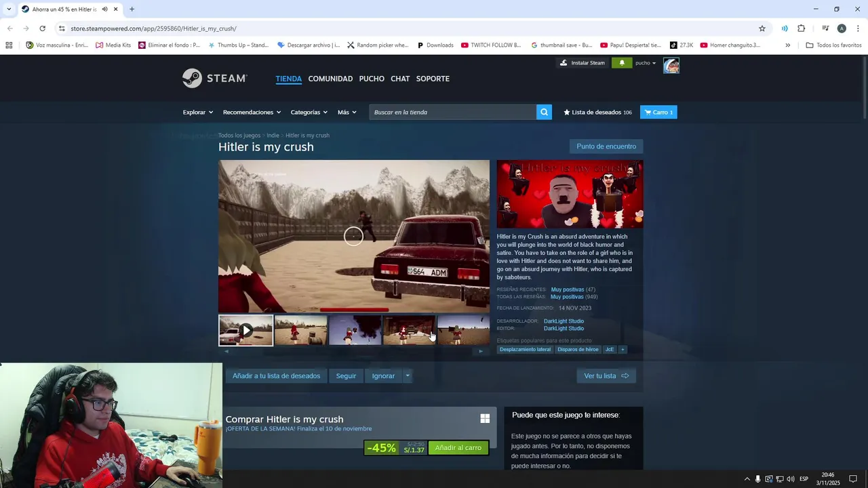Click the Añadir al carro button
This screenshot has height=488, width=868.
coord(458,448)
